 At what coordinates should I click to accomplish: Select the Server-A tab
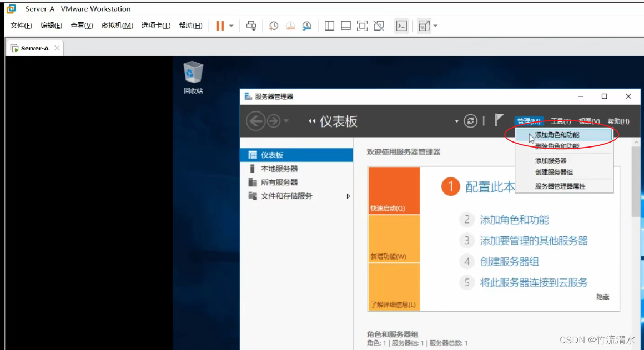34,48
